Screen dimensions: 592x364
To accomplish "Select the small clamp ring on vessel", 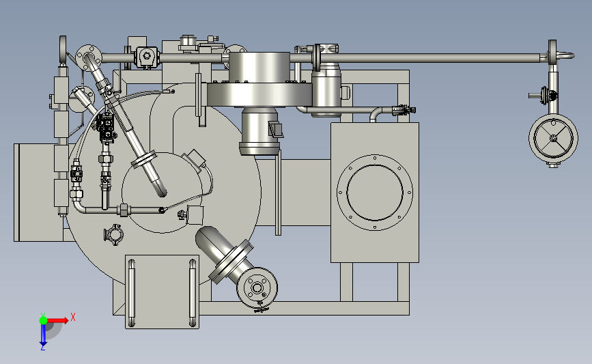I will tap(113, 234).
